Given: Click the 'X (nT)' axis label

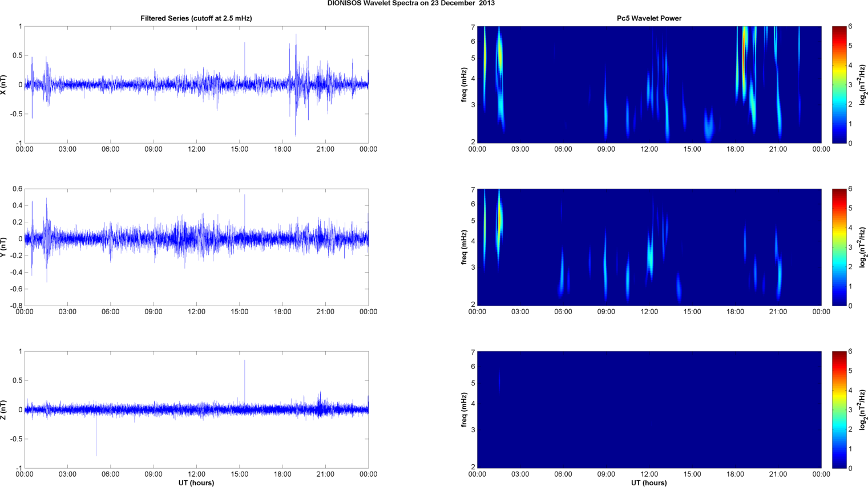Looking at the screenshot, I should pyautogui.click(x=4, y=85).
